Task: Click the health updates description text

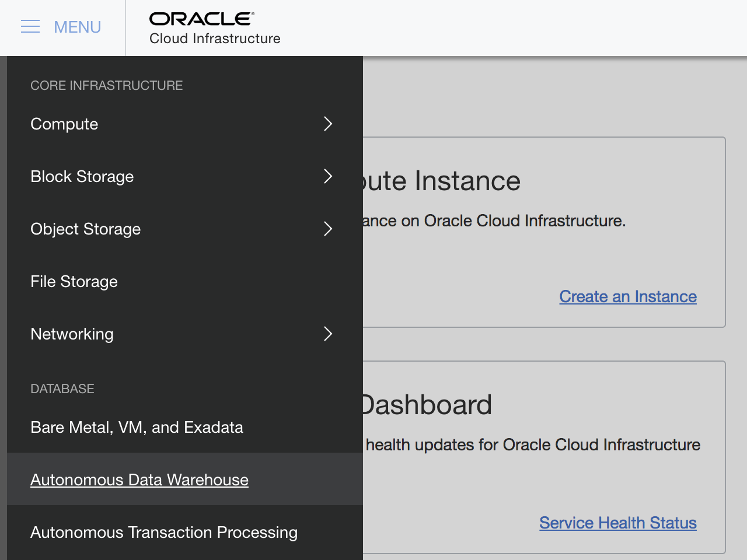Action: (533, 444)
